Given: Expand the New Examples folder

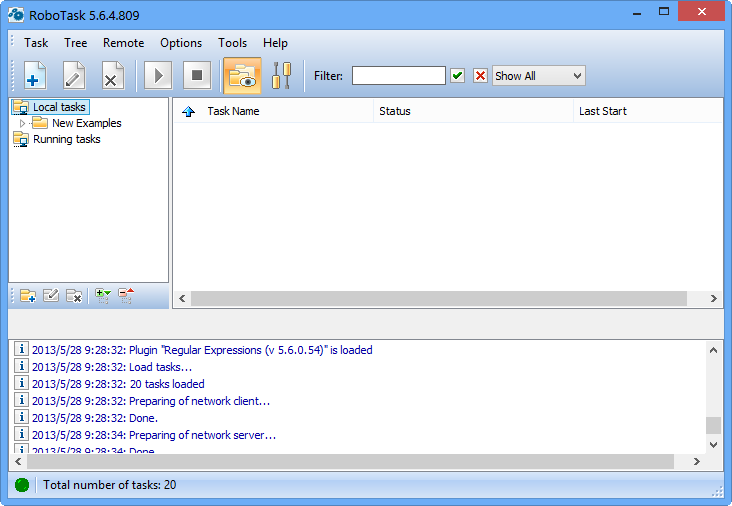Looking at the screenshot, I should (23, 124).
